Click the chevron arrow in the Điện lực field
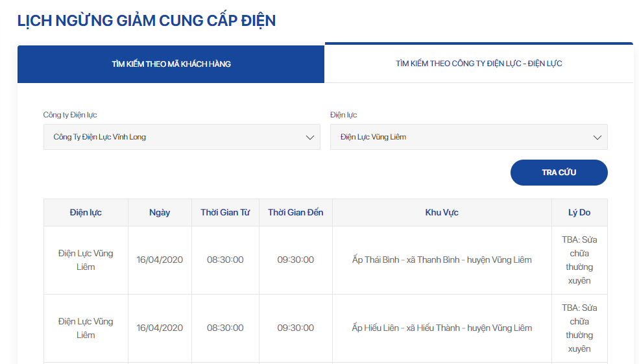The height and width of the screenshot is (364, 639). coord(597,138)
